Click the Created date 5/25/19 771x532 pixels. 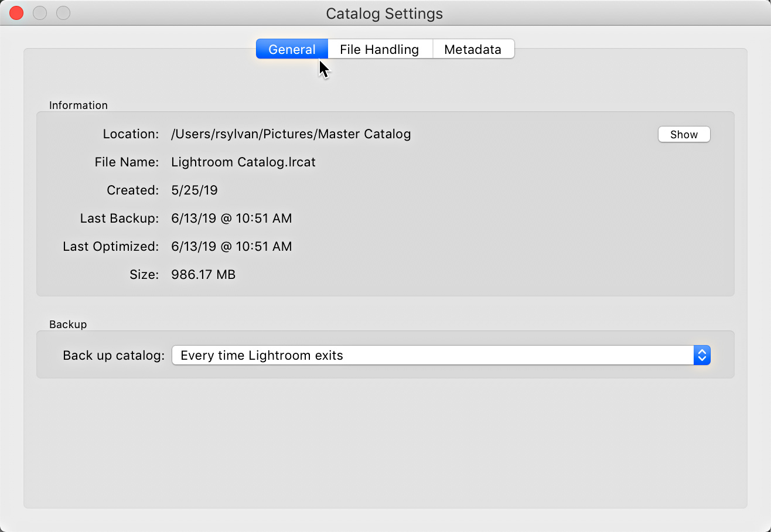pyautogui.click(x=195, y=190)
